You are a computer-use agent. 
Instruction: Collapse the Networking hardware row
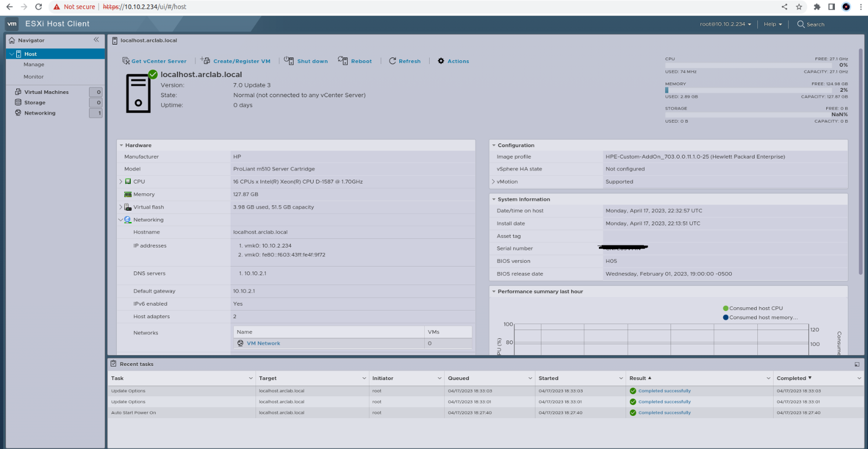click(120, 220)
